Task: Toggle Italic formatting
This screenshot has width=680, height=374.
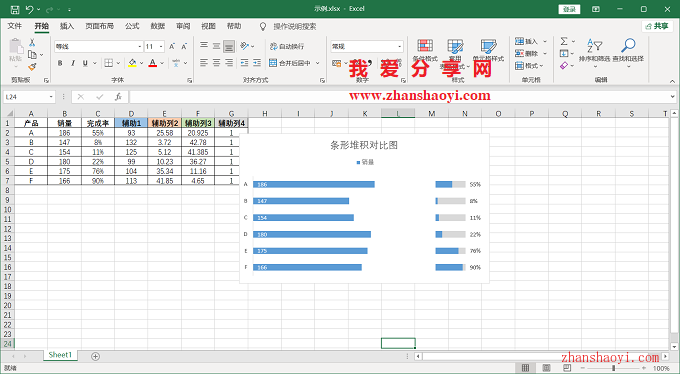Action: pyautogui.click(x=72, y=63)
